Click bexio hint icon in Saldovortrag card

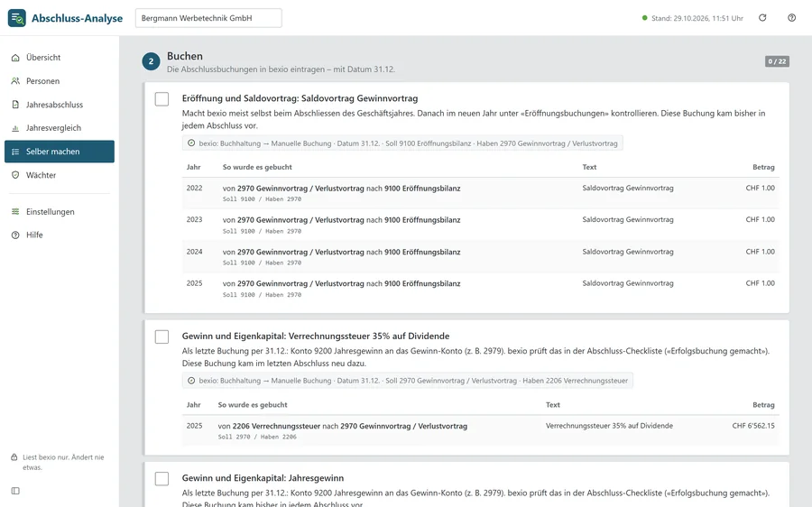(x=191, y=143)
